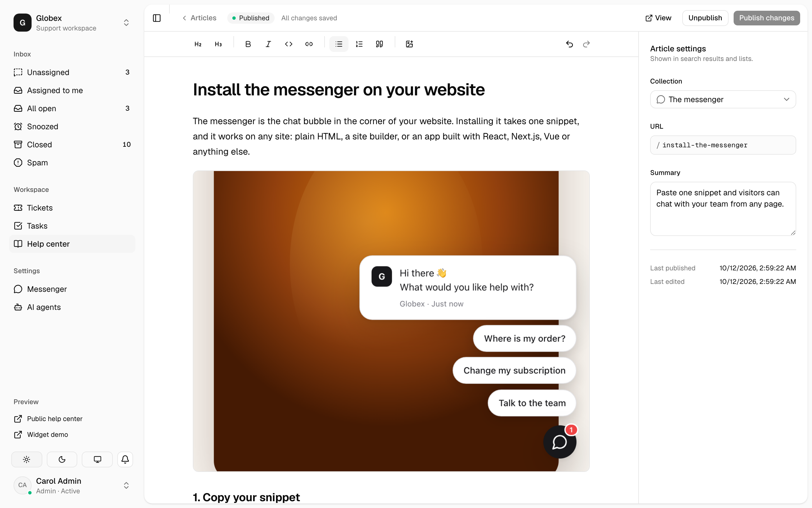Toggle bold formatting

click(x=248, y=44)
